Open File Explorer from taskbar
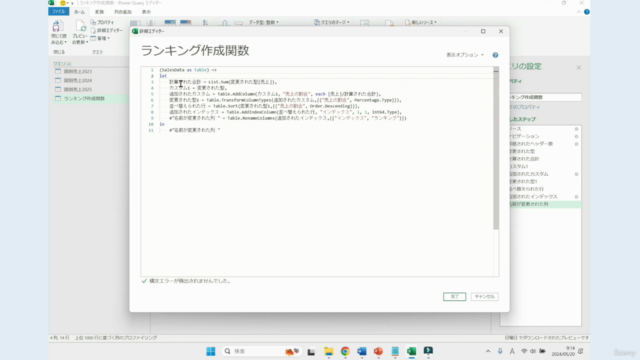Screen dimensions: 640x360 329,351
